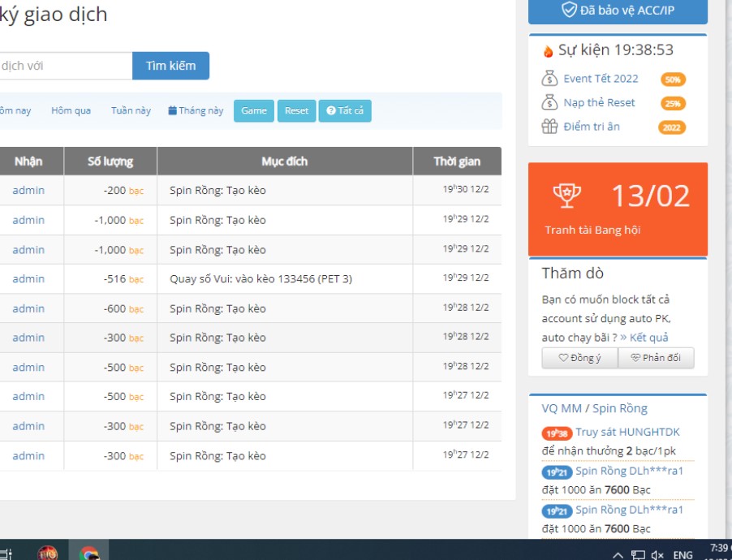Click the network icon in system tray
This screenshot has width=732, height=560.
[638, 555]
